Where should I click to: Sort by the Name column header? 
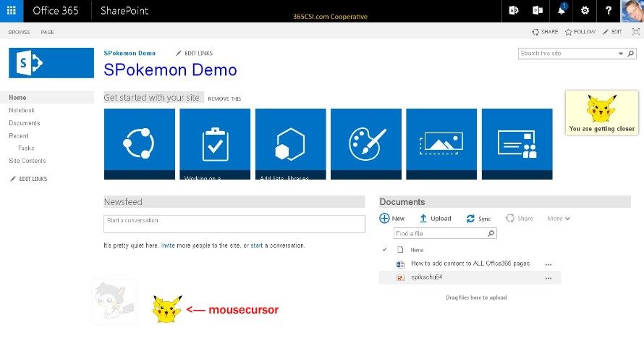[417, 250]
